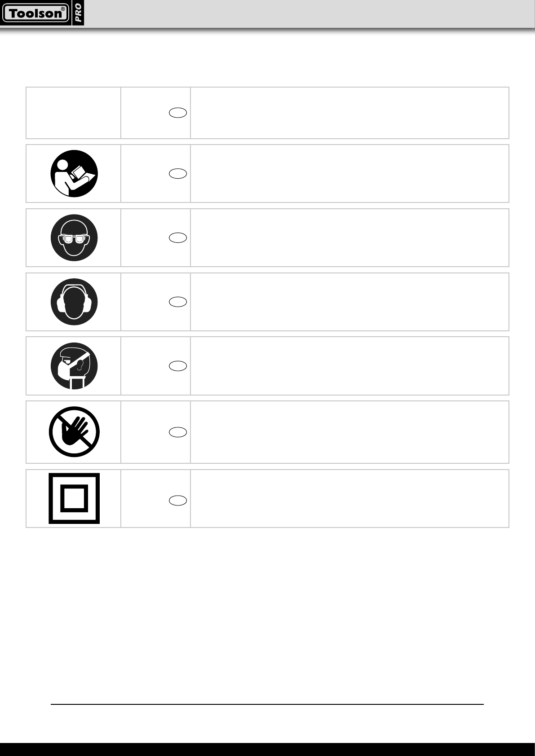Select the oval marker in the goggles row
The image size is (535, 756).
tap(178, 238)
